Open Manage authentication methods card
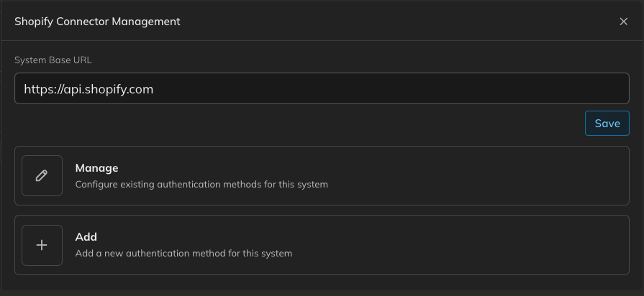644x296 pixels. pyautogui.click(x=322, y=175)
